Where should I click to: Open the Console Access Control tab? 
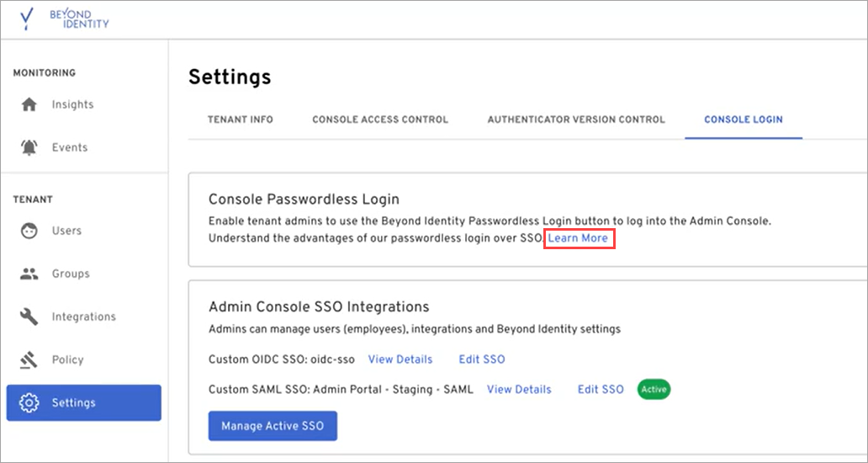click(x=380, y=120)
